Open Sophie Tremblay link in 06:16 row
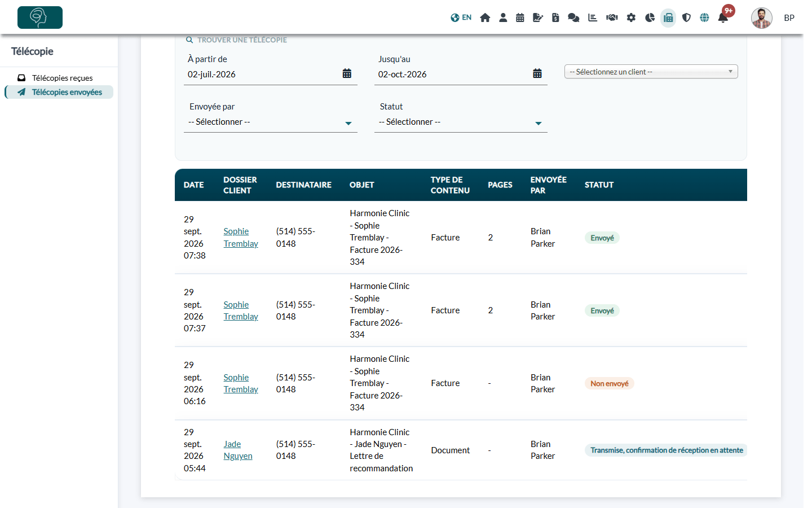The width and height of the screenshot is (812, 508). tap(241, 383)
